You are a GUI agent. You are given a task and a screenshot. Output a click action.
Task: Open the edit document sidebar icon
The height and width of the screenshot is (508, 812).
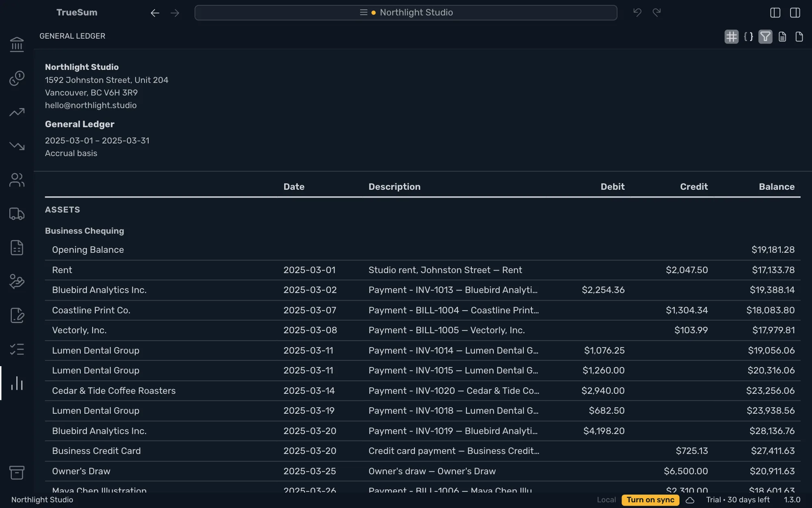point(17,315)
